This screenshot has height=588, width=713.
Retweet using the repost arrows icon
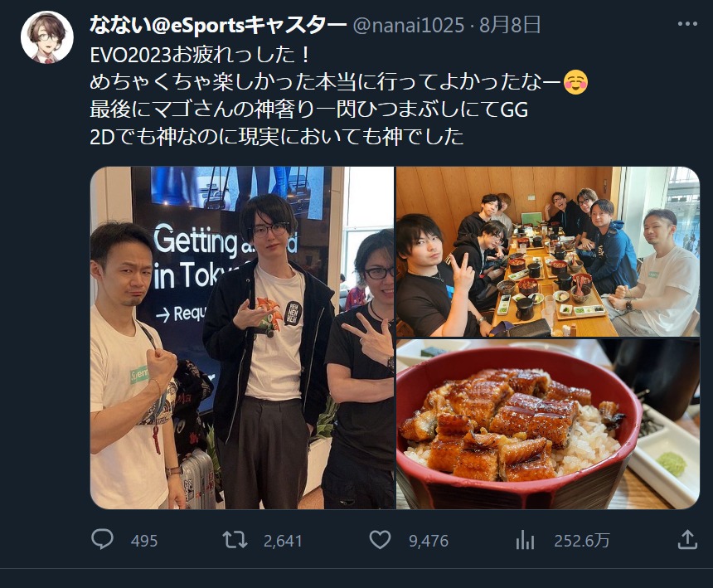[235, 540]
